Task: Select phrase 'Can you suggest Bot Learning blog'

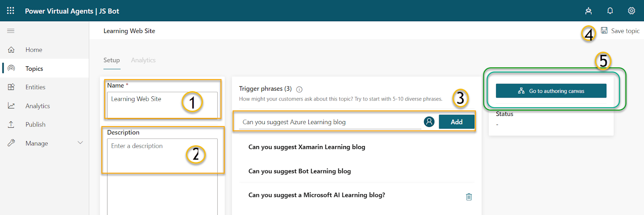Action: [299, 171]
